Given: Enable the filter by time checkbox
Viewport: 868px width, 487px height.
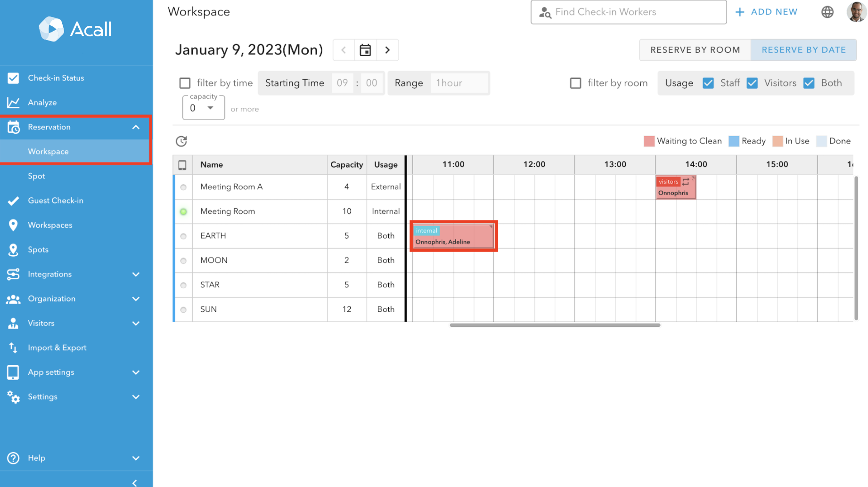Looking at the screenshot, I should 185,83.
